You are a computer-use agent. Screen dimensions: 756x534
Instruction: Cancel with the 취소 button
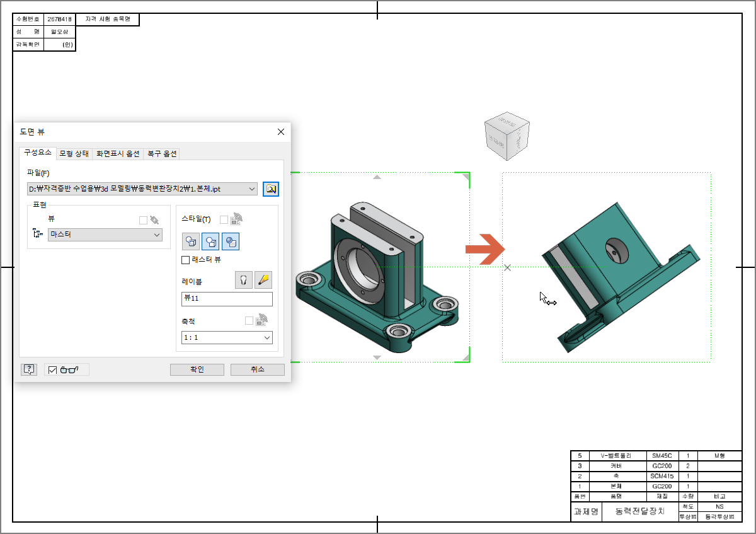[257, 369]
